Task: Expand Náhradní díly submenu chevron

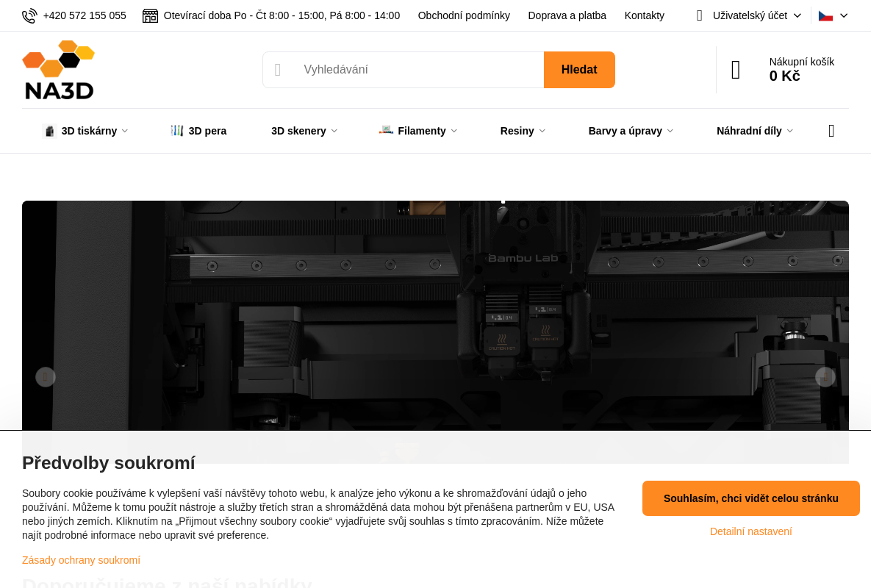Action: tap(789, 131)
